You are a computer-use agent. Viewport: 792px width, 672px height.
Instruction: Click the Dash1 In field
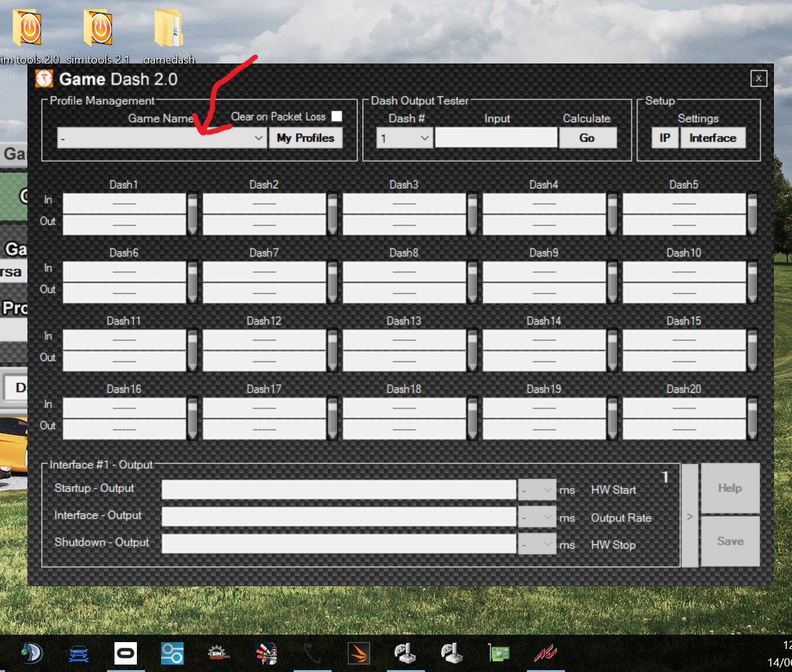pos(124,203)
